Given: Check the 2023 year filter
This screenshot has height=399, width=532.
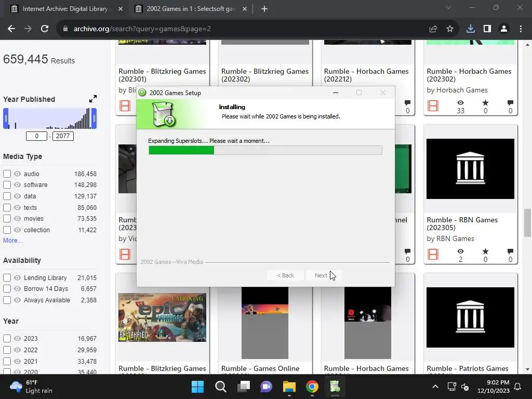Looking at the screenshot, I should (x=7, y=338).
